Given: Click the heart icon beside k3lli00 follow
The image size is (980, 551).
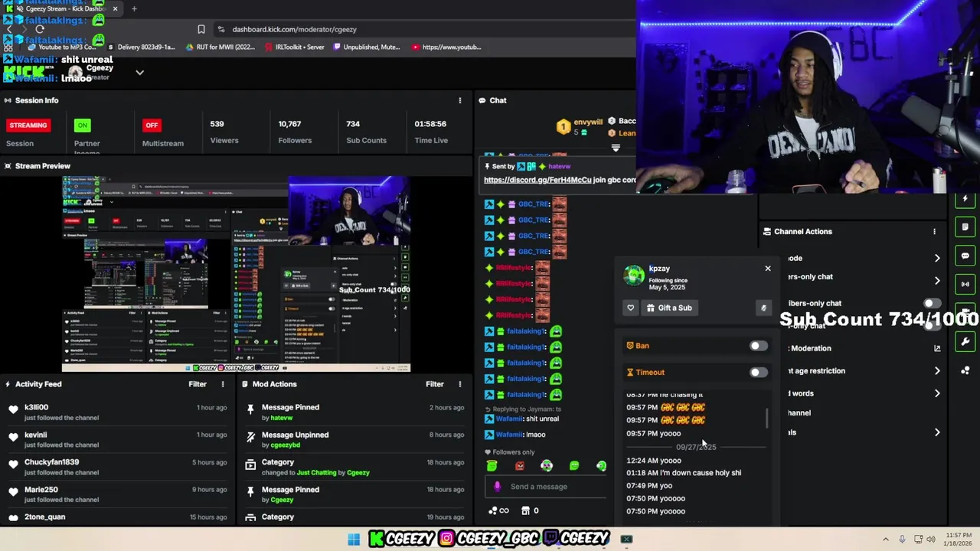Looking at the screenshot, I should pos(13,409).
